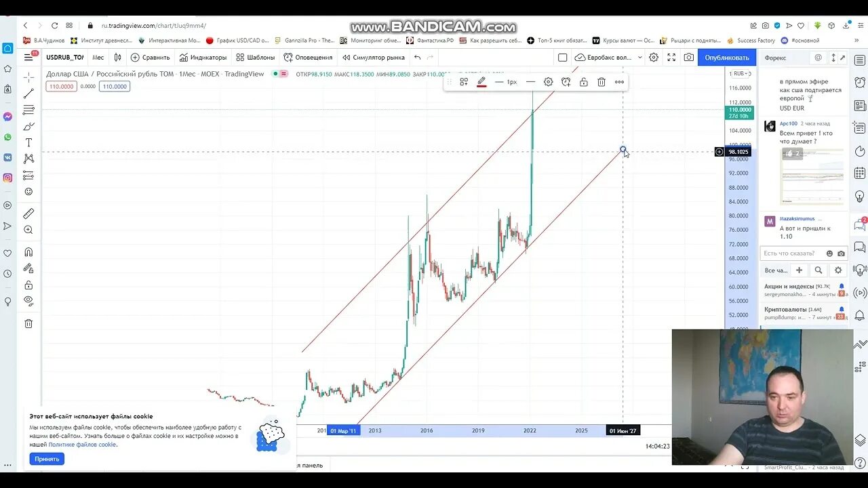Reload the browser page
The height and width of the screenshot is (488, 868).
54,26
